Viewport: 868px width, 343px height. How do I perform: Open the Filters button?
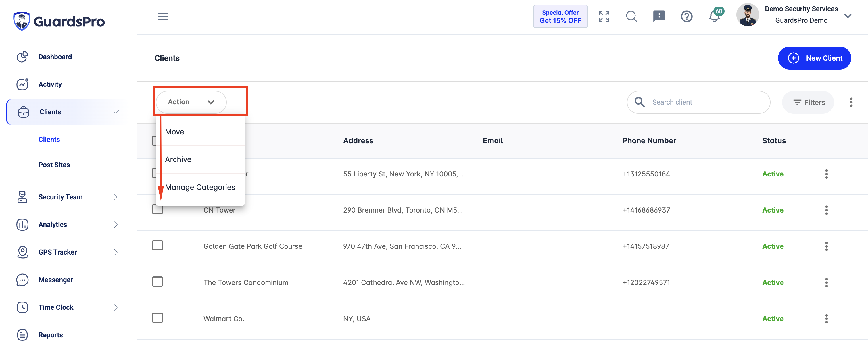tap(808, 102)
